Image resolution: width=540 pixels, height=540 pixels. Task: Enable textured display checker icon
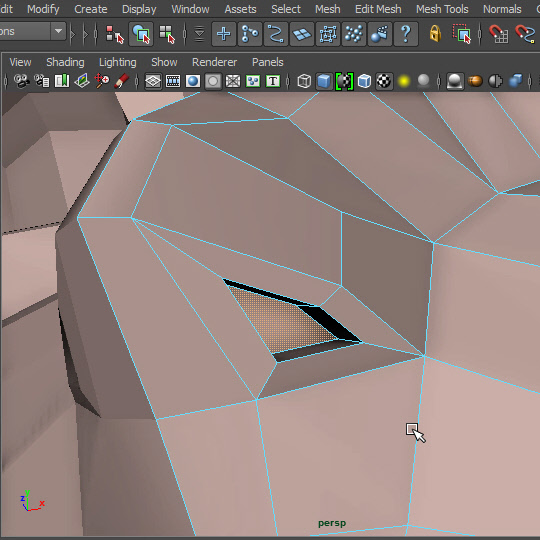point(384,81)
